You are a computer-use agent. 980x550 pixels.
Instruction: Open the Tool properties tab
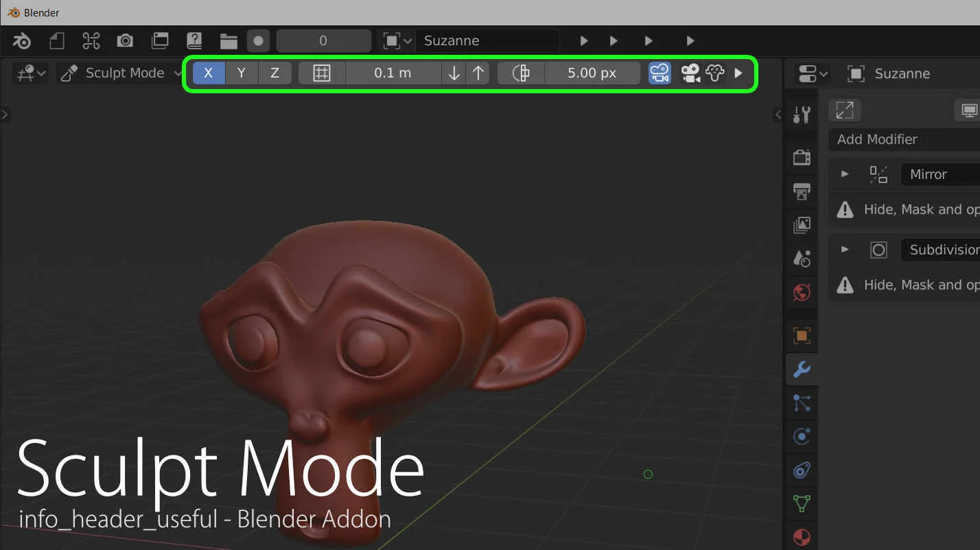[802, 115]
